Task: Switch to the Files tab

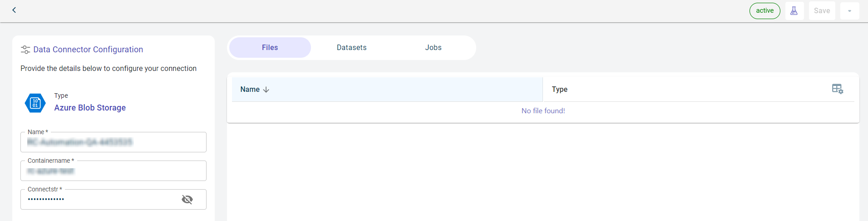Action: [270, 48]
